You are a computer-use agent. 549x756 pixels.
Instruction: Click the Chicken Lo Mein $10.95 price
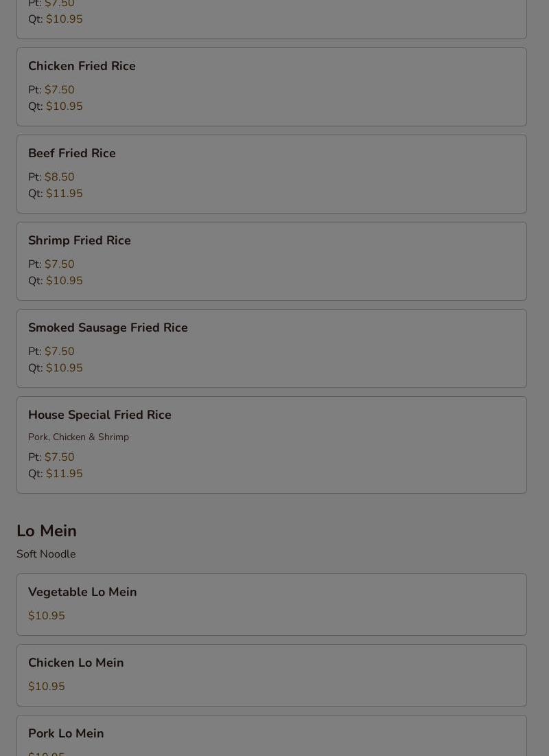pyautogui.click(x=46, y=687)
